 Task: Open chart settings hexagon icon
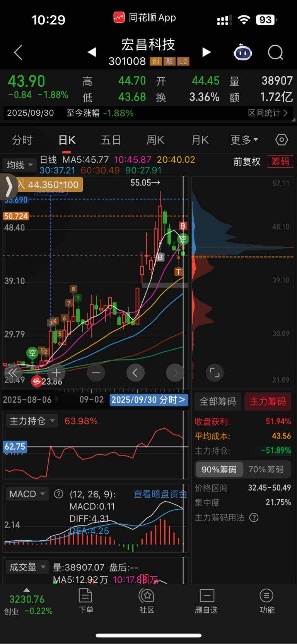coord(282,139)
